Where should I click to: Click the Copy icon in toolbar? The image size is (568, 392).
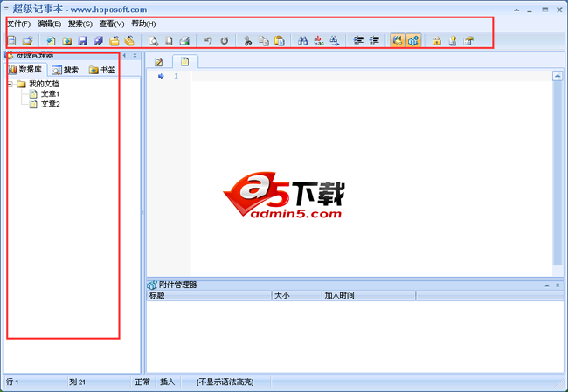[x=263, y=40]
